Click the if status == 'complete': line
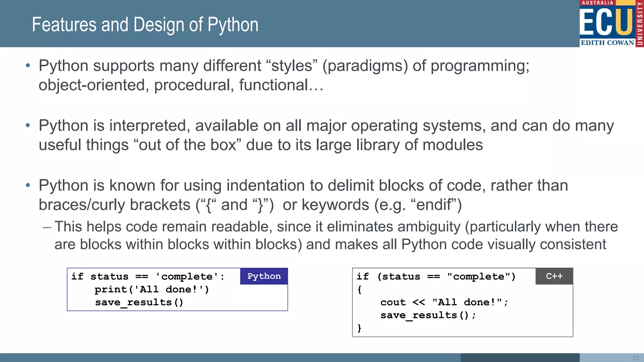 148,277
